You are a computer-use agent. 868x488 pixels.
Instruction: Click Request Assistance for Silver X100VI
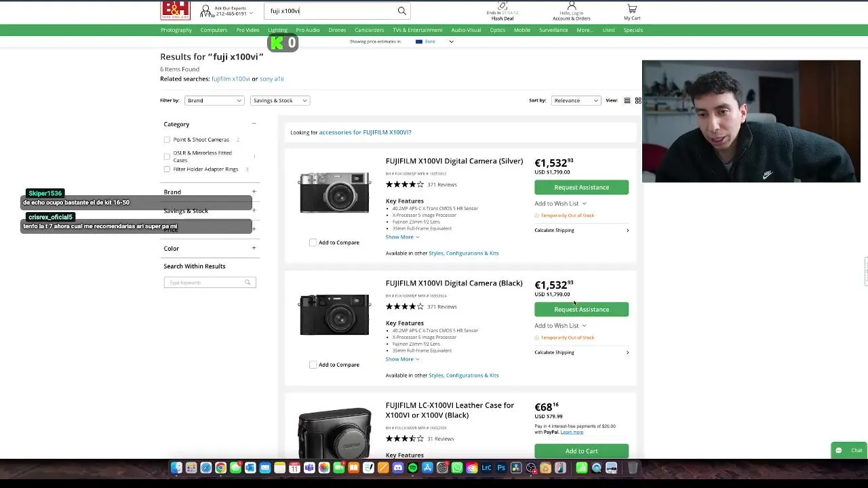tap(581, 187)
